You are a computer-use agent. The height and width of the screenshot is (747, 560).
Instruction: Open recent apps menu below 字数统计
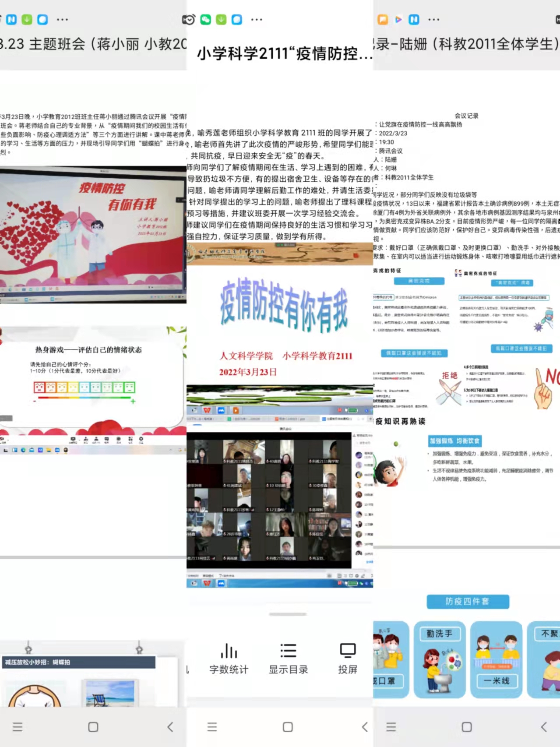212,727
